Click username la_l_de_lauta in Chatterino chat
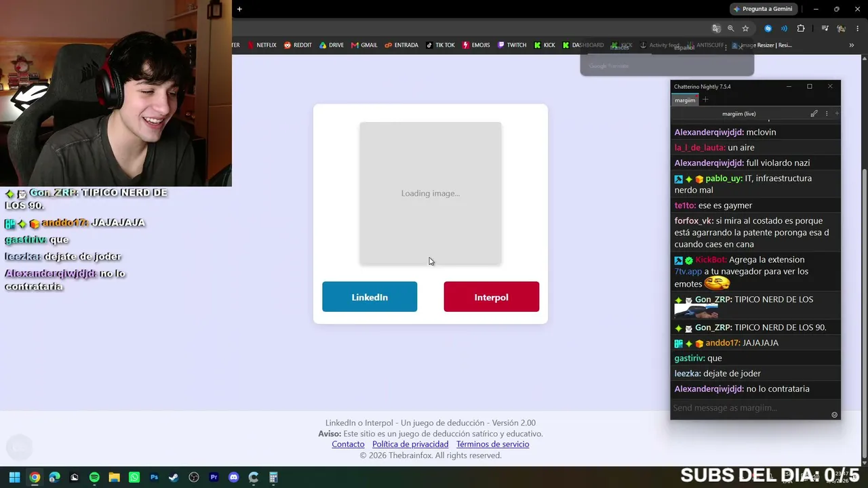868x488 pixels. [x=700, y=148]
